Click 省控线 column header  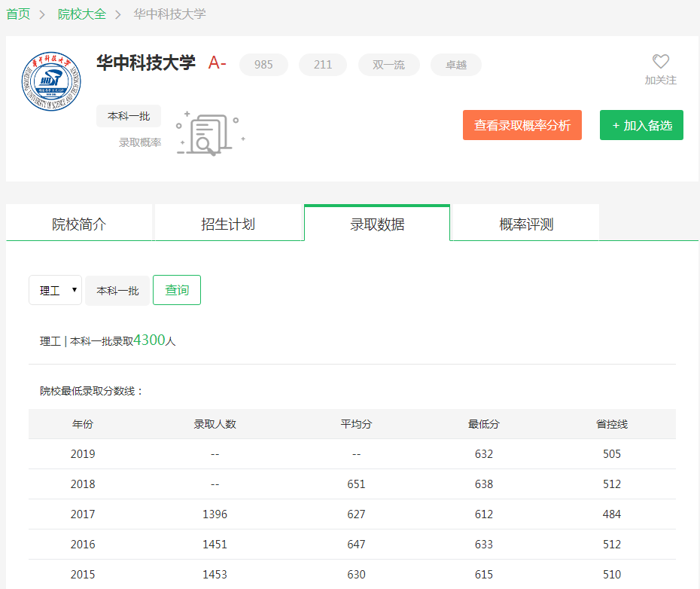pyautogui.click(x=612, y=424)
